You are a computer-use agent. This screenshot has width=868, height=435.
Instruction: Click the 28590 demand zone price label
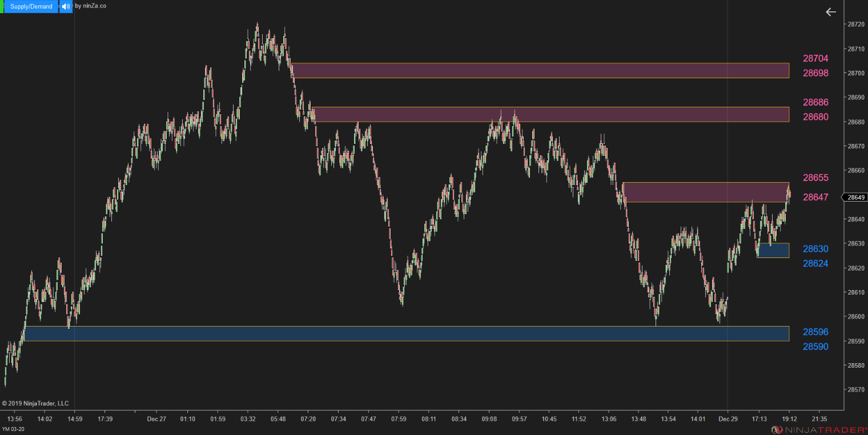click(815, 347)
